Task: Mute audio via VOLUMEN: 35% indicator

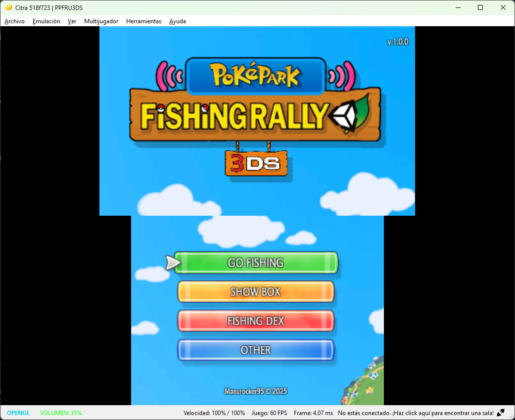Action: click(x=61, y=413)
